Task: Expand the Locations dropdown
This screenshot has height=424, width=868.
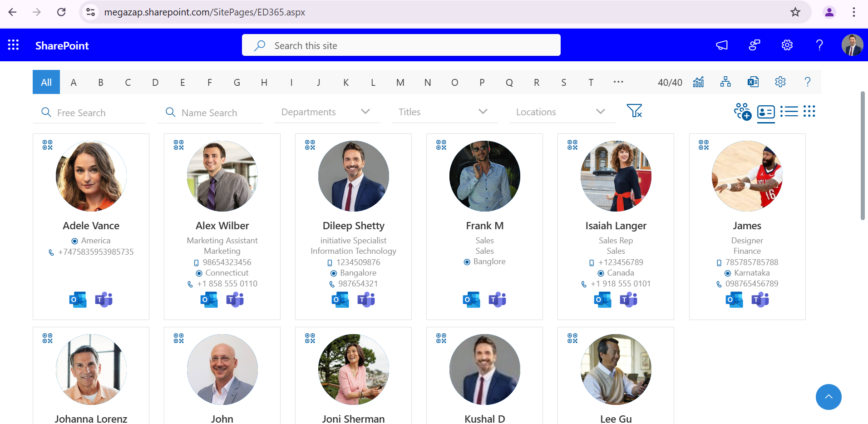Action: [562, 112]
